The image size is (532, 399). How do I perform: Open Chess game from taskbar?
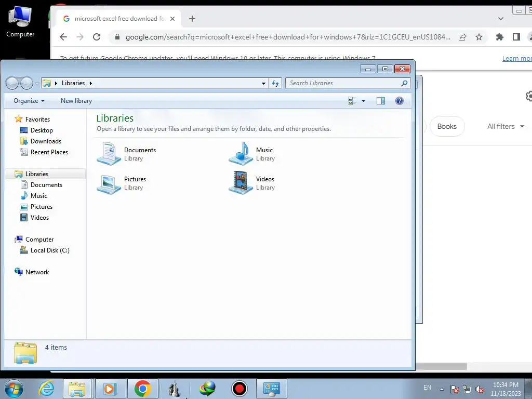point(175,389)
